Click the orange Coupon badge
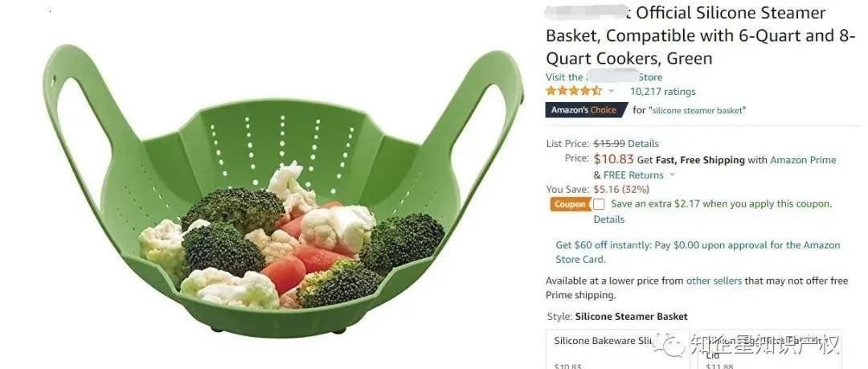This screenshot has height=369, width=868. [570, 204]
